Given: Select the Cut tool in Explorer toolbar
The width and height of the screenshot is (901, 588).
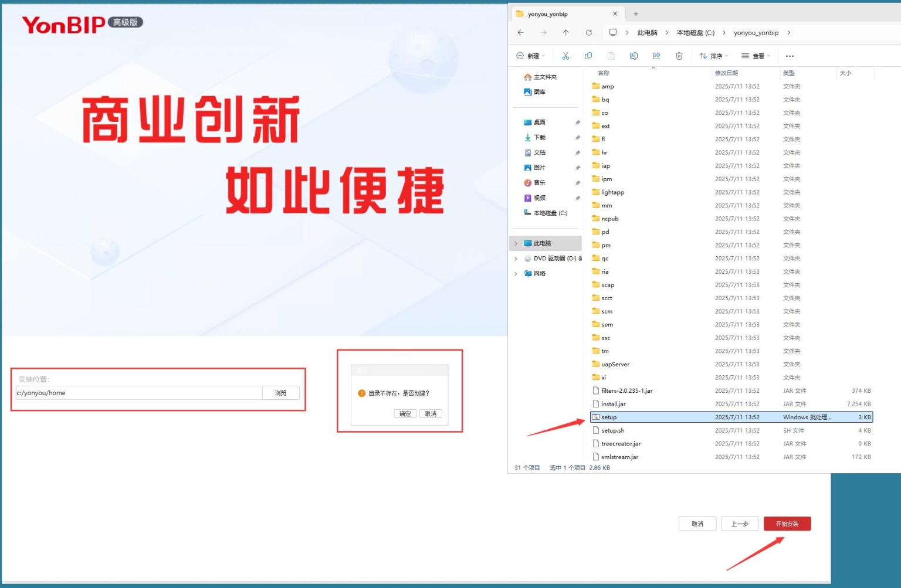Looking at the screenshot, I should (565, 55).
